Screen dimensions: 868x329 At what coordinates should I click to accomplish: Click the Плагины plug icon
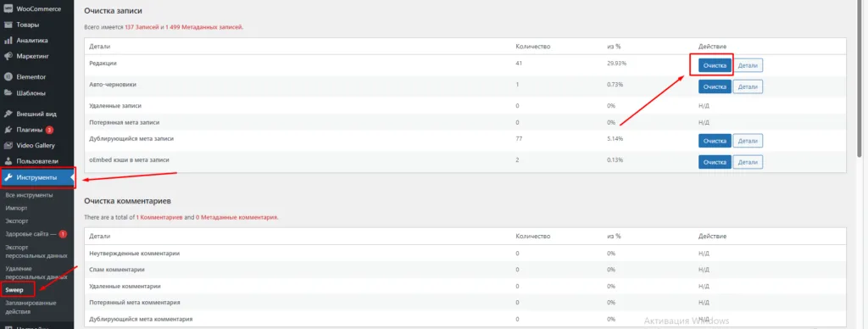tap(8, 130)
